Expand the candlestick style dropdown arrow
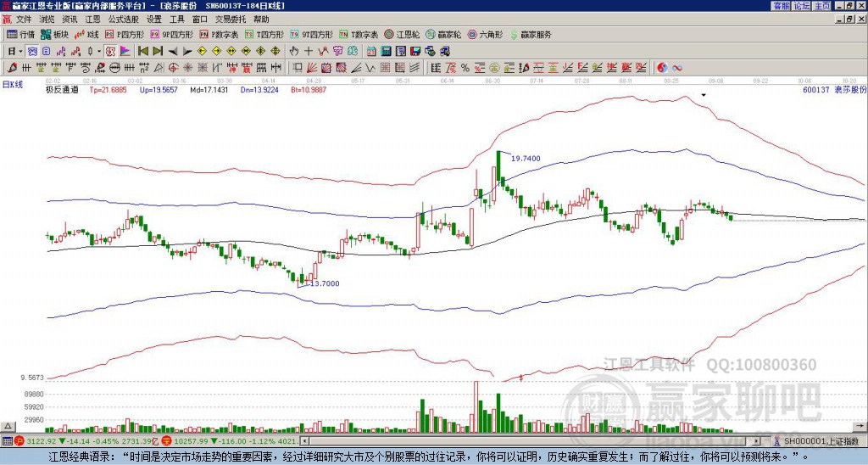The width and height of the screenshot is (868, 465). point(99,51)
